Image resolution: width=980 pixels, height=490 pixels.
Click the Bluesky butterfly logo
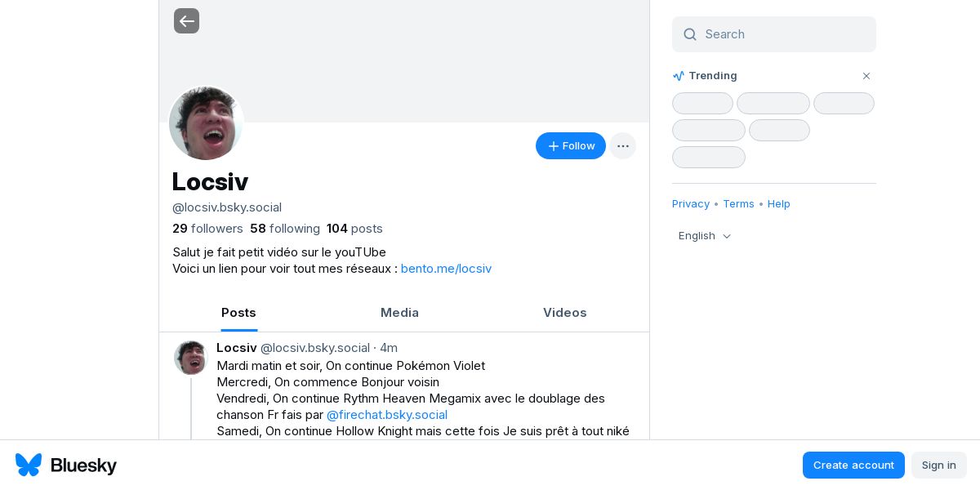coord(29,465)
